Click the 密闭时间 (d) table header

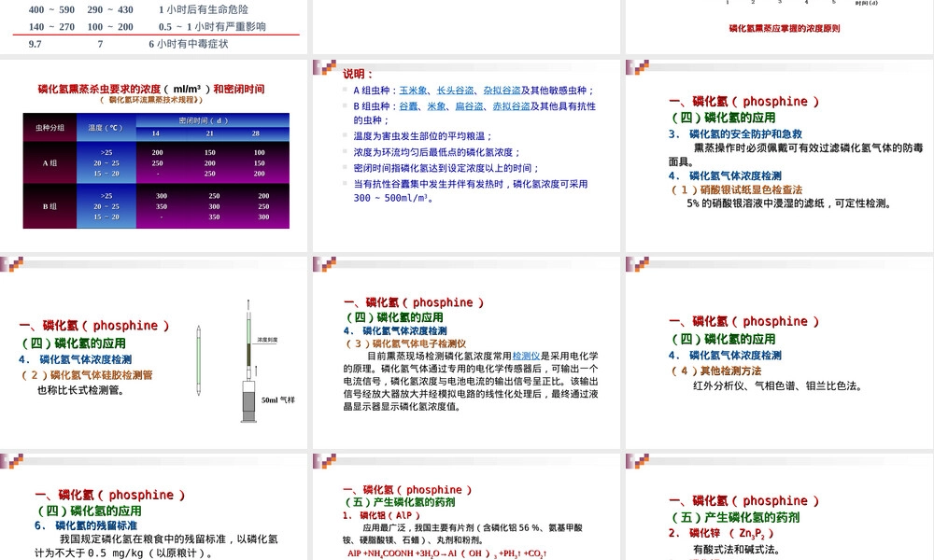tap(204, 120)
